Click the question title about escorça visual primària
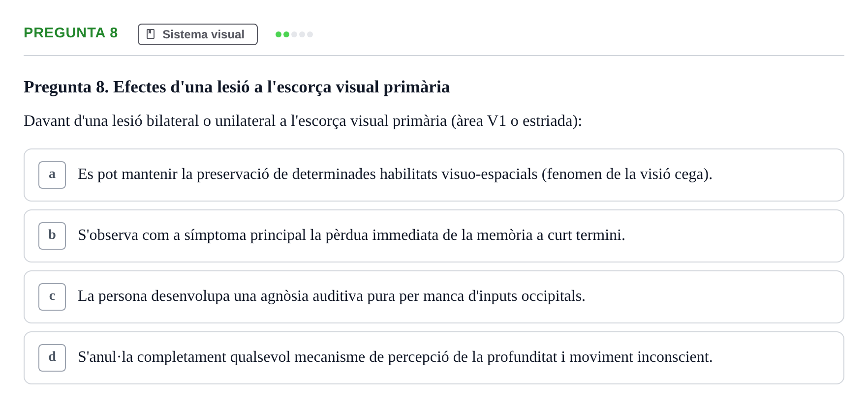 point(237,87)
